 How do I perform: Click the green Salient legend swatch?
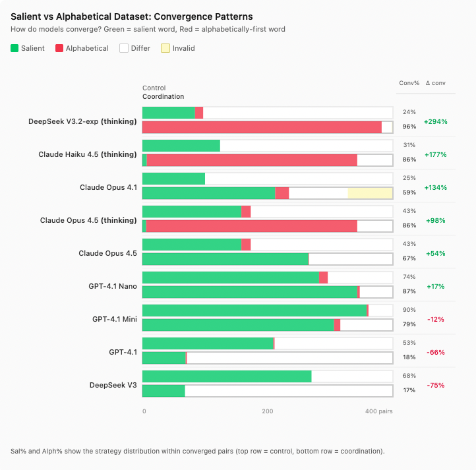(15, 48)
